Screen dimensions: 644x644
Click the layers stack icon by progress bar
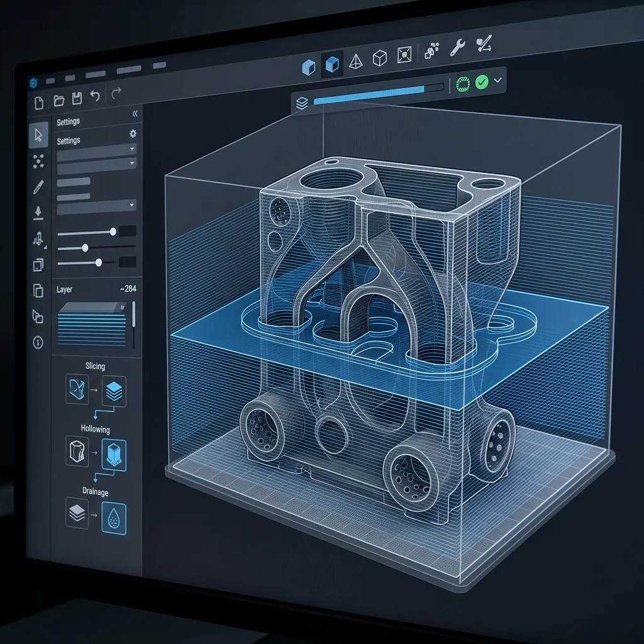302,103
